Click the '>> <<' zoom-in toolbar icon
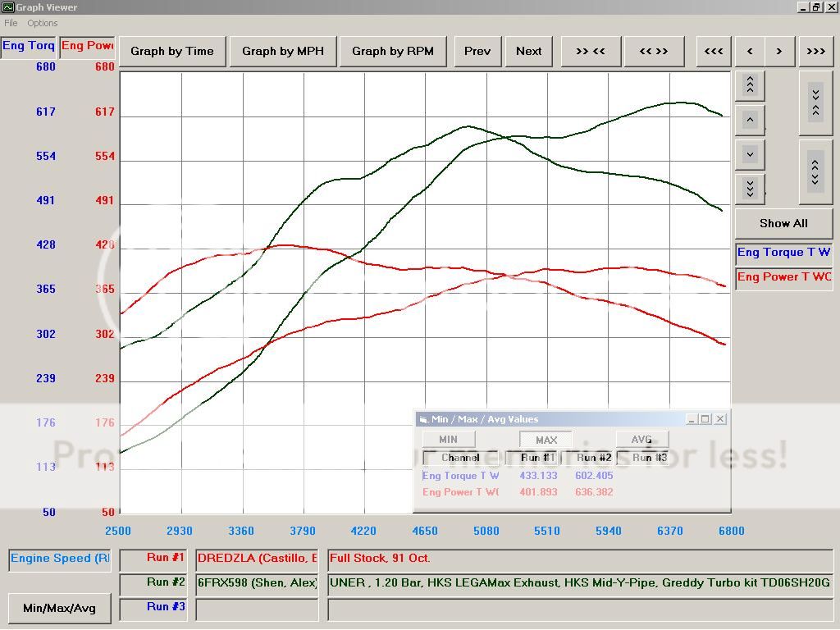840x630 pixels. tap(590, 51)
